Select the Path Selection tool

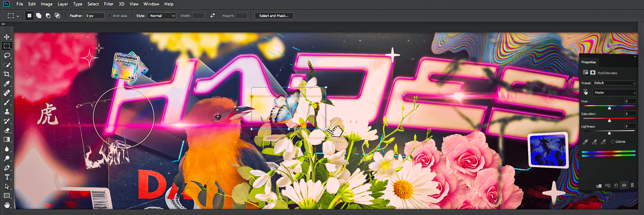click(7, 186)
